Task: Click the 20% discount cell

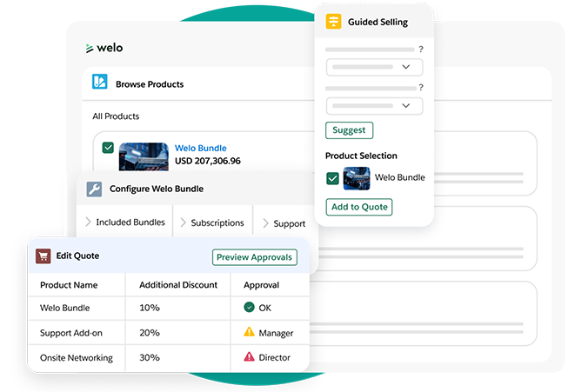Action: pos(150,333)
